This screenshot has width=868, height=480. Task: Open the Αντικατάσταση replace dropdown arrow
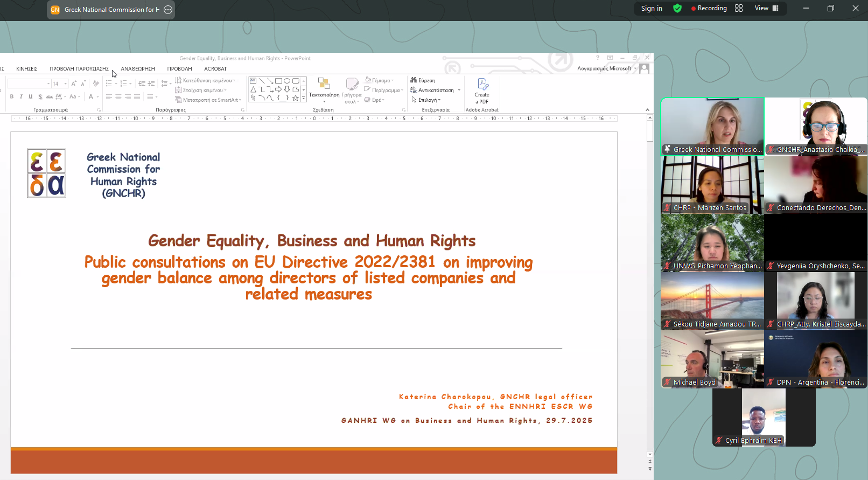(x=459, y=90)
